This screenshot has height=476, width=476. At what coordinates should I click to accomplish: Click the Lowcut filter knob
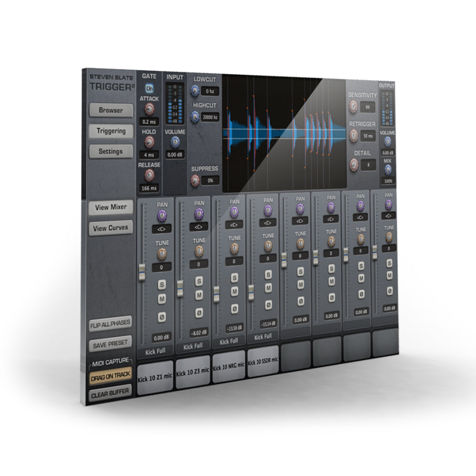point(195,90)
